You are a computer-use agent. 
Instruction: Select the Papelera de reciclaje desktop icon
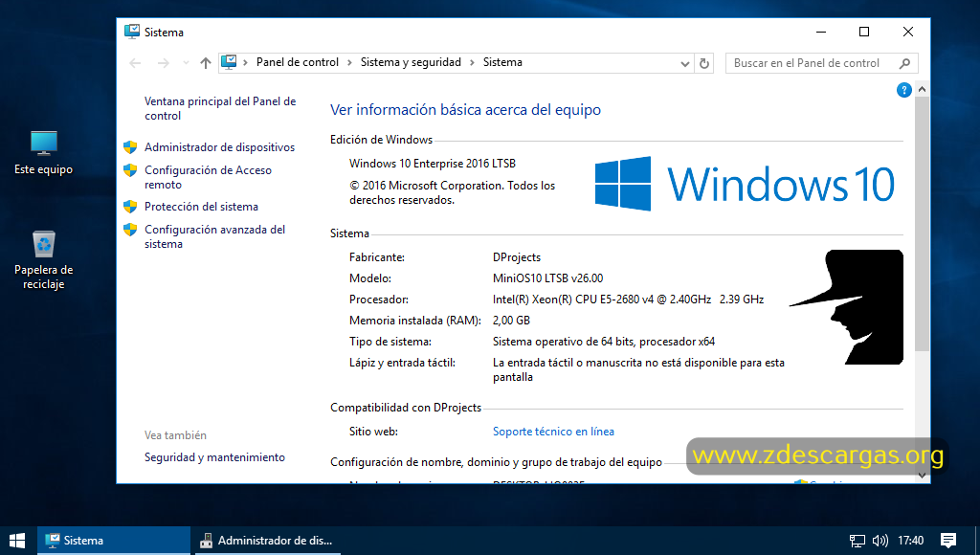click(44, 260)
